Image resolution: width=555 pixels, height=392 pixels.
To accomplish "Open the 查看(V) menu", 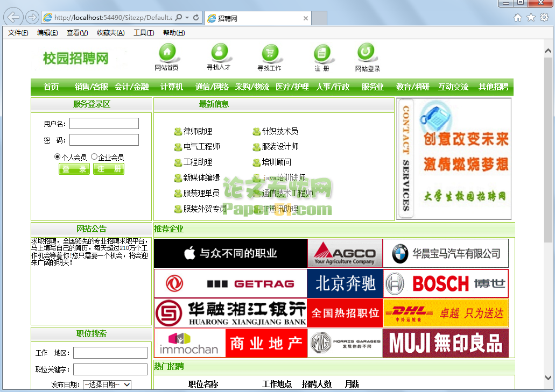I will click(x=77, y=33).
